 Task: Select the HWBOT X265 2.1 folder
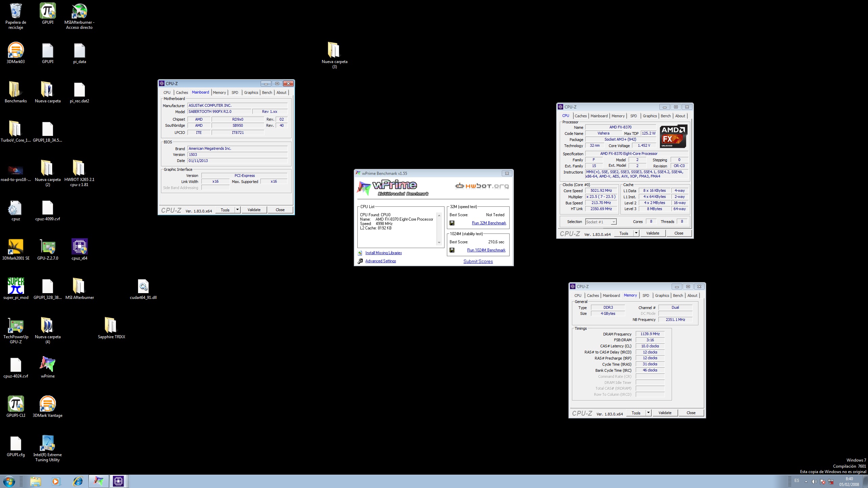[x=79, y=168]
